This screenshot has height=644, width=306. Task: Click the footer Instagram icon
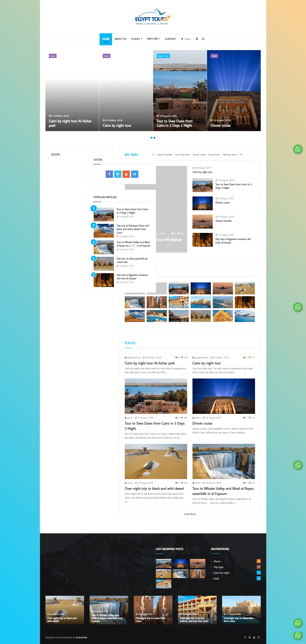tap(259, 637)
